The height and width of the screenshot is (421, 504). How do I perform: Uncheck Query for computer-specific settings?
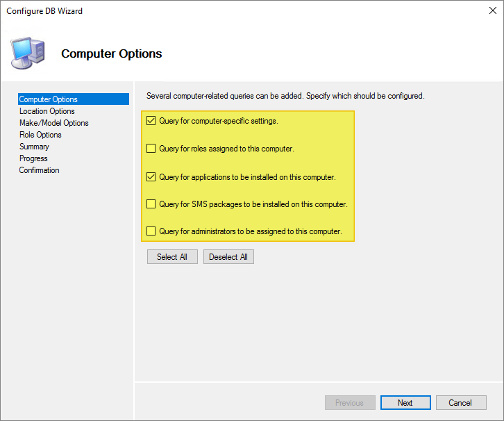click(x=151, y=121)
